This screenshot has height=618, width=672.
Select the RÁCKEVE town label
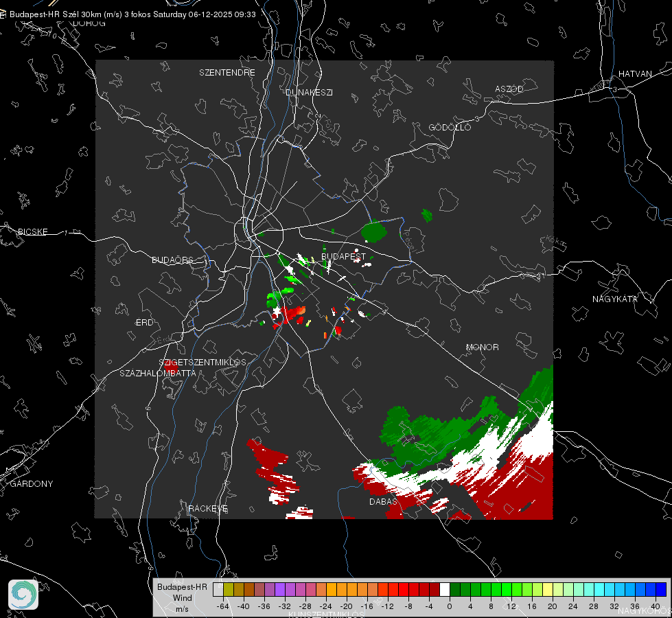[208, 508]
